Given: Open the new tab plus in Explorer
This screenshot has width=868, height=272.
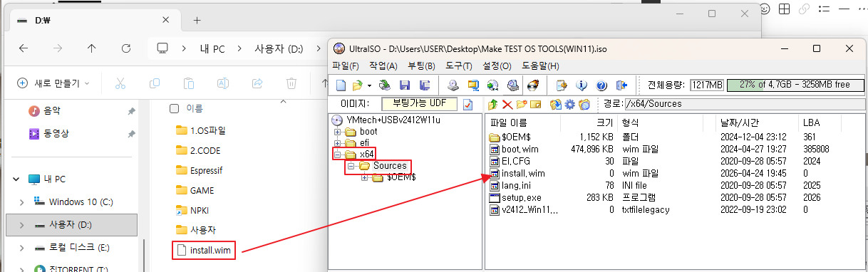Looking at the screenshot, I should (x=197, y=20).
